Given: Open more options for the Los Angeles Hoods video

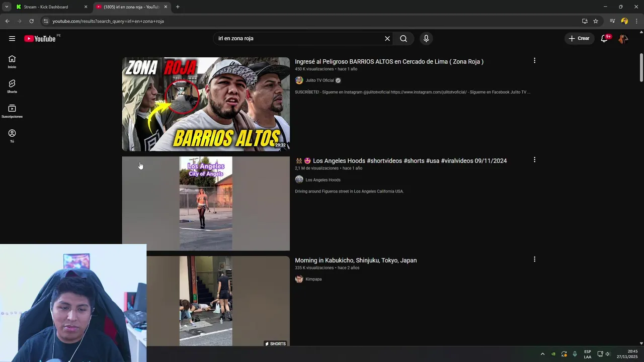Looking at the screenshot, I should coord(534,160).
